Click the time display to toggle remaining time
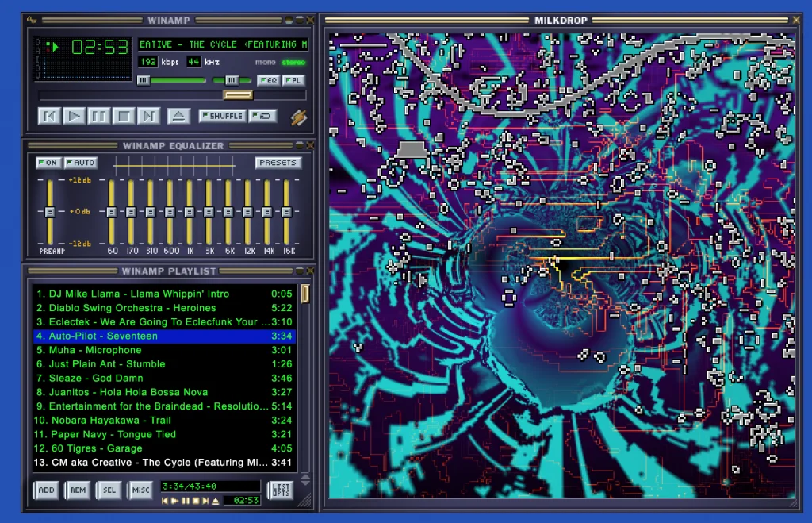 (x=99, y=48)
